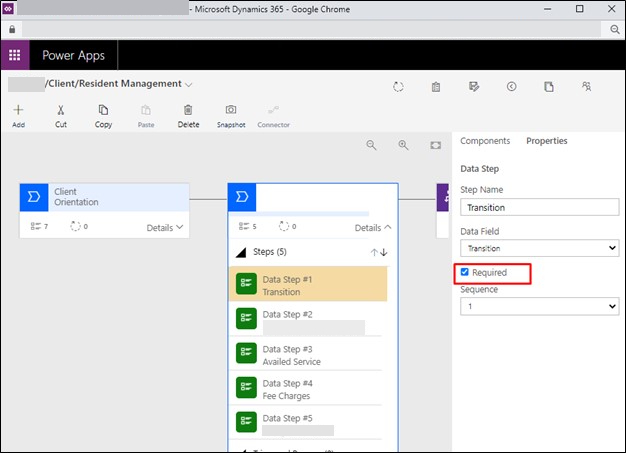Image resolution: width=626 pixels, height=453 pixels.
Task: Click the circular refresh icon in header
Action: (x=398, y=87)
